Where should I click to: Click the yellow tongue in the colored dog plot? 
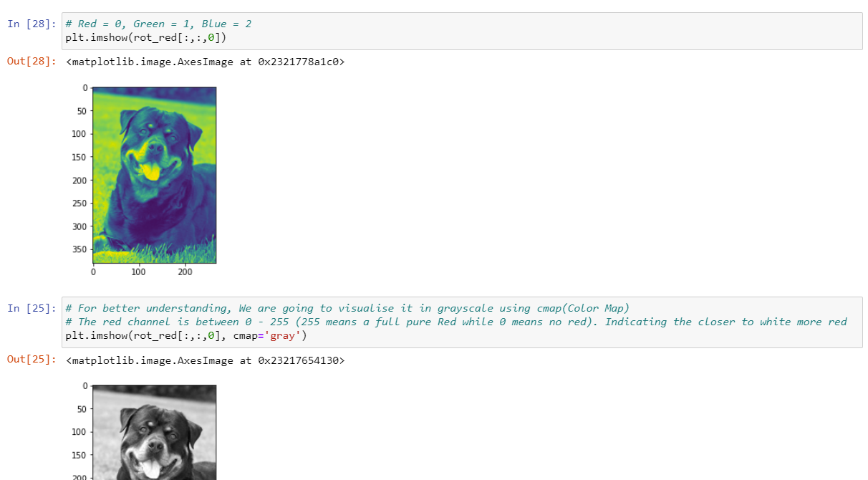tap(151, 171)
